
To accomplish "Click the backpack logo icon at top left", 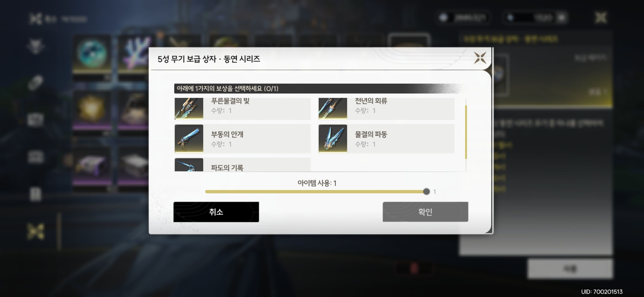I will [x=35, y=19].
